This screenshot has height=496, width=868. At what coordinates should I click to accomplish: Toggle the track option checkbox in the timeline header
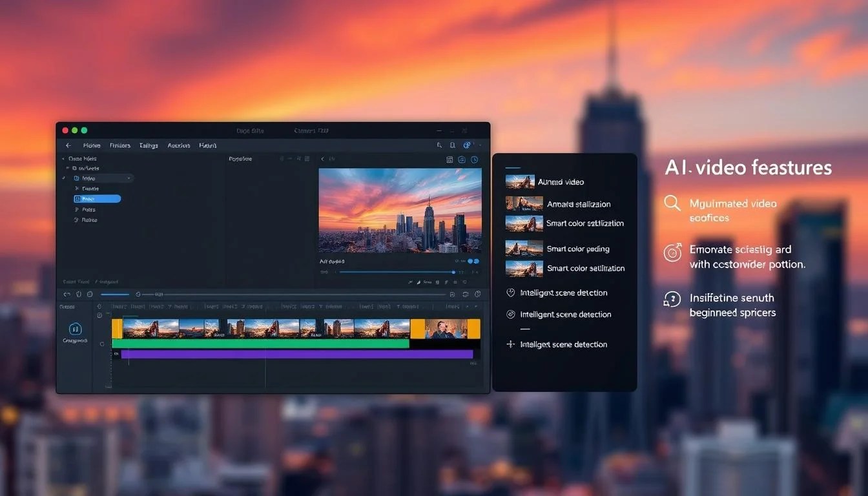click(x=99, y=315)
